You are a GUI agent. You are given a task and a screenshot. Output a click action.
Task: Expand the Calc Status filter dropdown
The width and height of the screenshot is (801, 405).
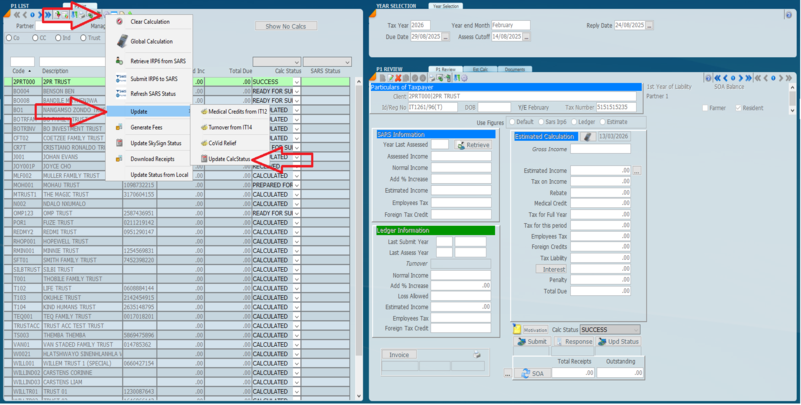tap(297, 61)
